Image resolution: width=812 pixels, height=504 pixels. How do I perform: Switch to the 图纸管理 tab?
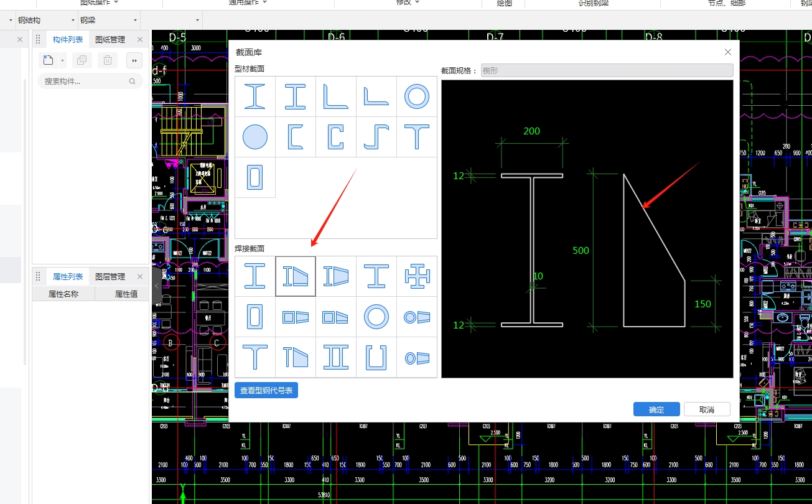point(110,39)
